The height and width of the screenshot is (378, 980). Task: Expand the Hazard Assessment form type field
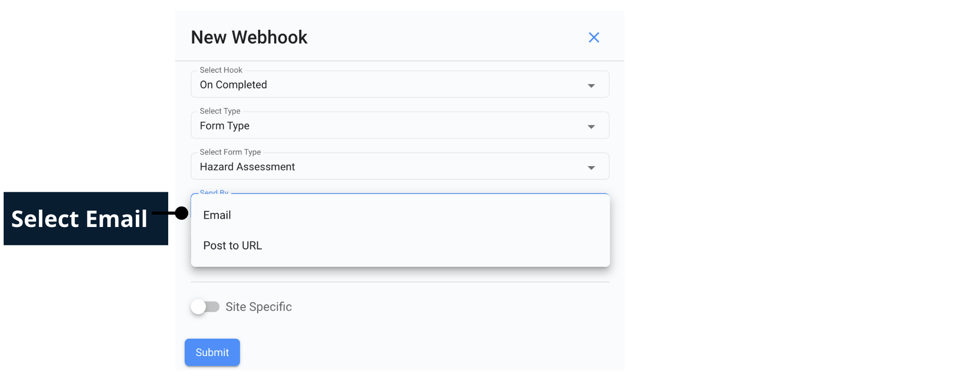tap(400, 166)
